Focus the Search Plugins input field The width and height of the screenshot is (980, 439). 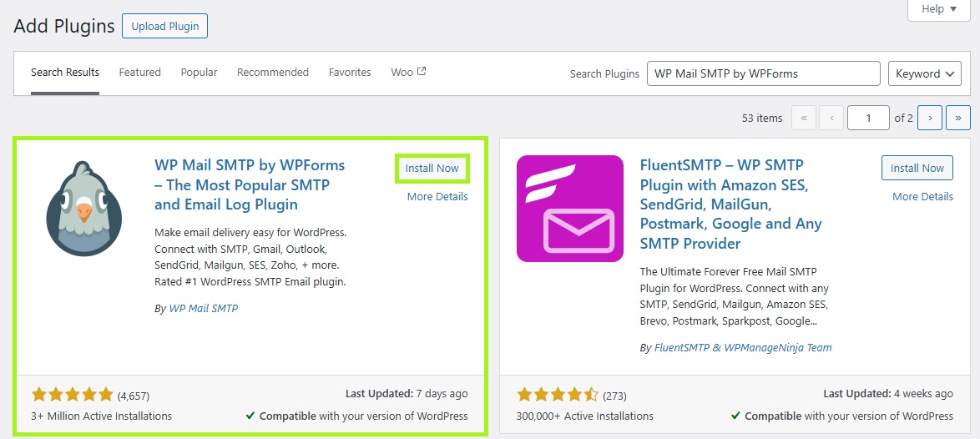click(x=764, y=73)
